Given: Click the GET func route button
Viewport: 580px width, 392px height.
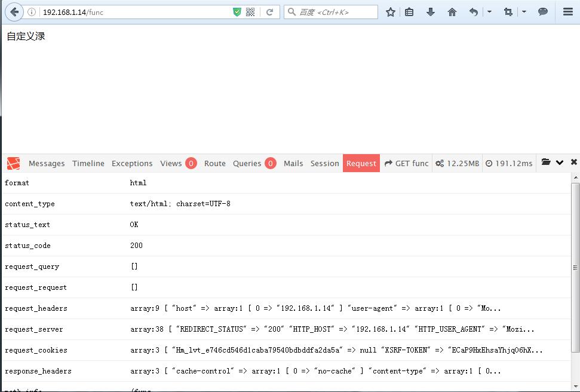Looking at the screenshot, I should coord(406,163).
